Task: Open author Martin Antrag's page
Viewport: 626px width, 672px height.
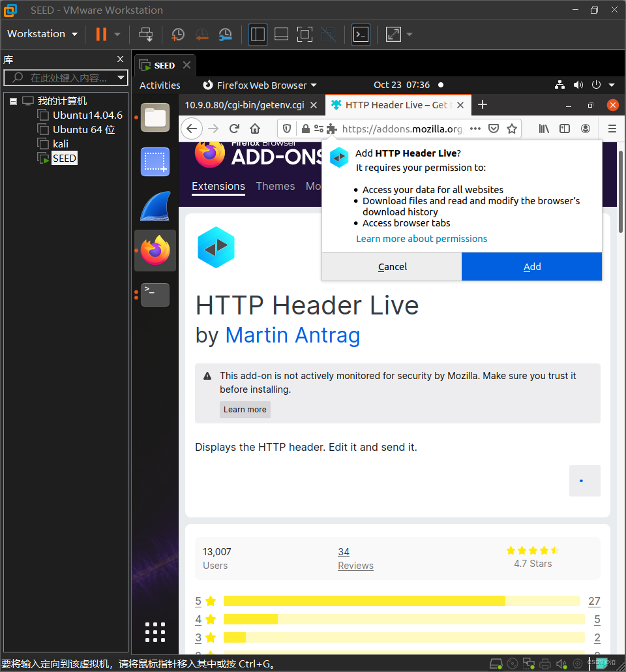Action: point(292,335)
